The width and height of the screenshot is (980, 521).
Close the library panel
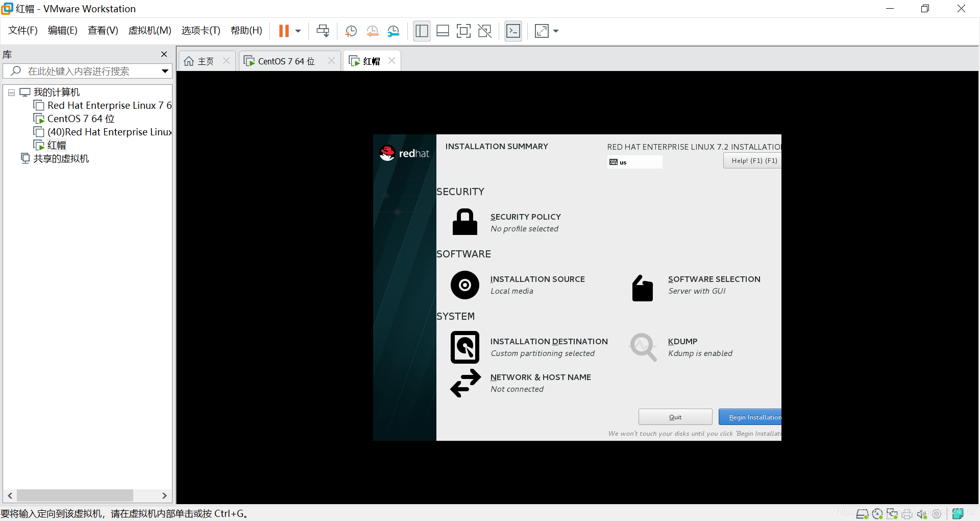[164, 54]
